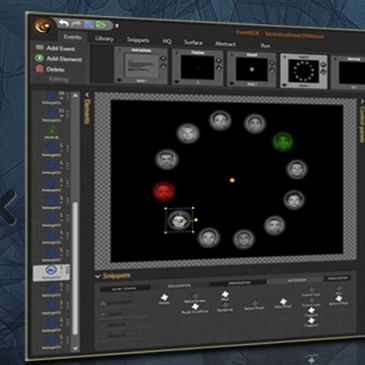Image resolution: width=365 pixels, height=365 pixels.
Task: Open the Snippets ribbon tab
Action: [138, 40]
